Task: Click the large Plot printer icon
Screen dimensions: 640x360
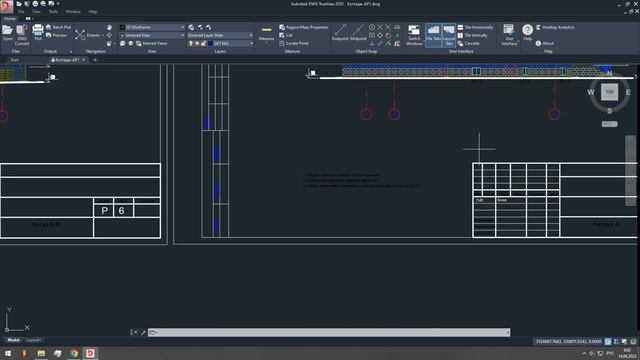Action: coord(38,32)
